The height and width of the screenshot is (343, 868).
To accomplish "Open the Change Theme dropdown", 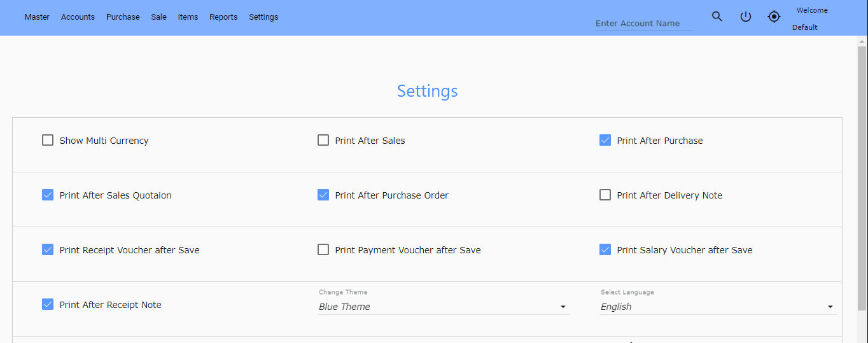I will point(443,307).
